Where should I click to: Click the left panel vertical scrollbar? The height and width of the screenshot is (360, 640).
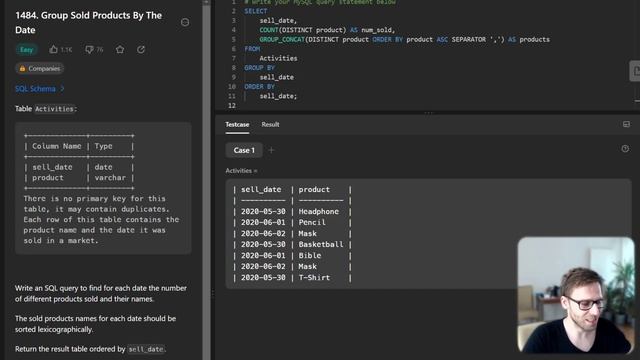tap(207, 180)
